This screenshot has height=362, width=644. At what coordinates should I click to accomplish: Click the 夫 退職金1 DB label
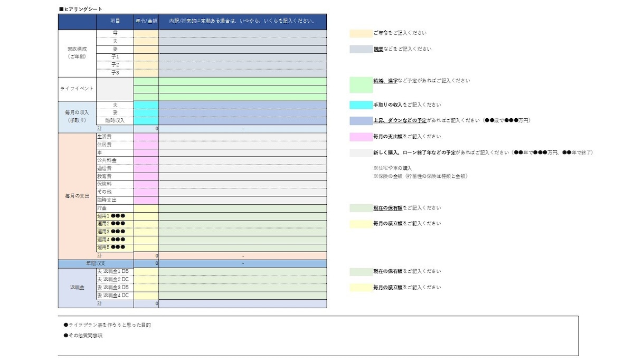(115, 272)
